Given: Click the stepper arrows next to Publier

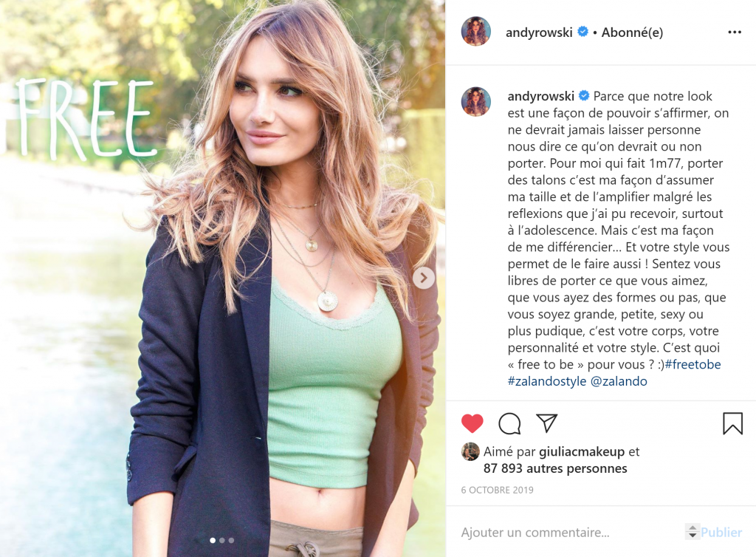Looking at the screenshot, I should (693, 532).
